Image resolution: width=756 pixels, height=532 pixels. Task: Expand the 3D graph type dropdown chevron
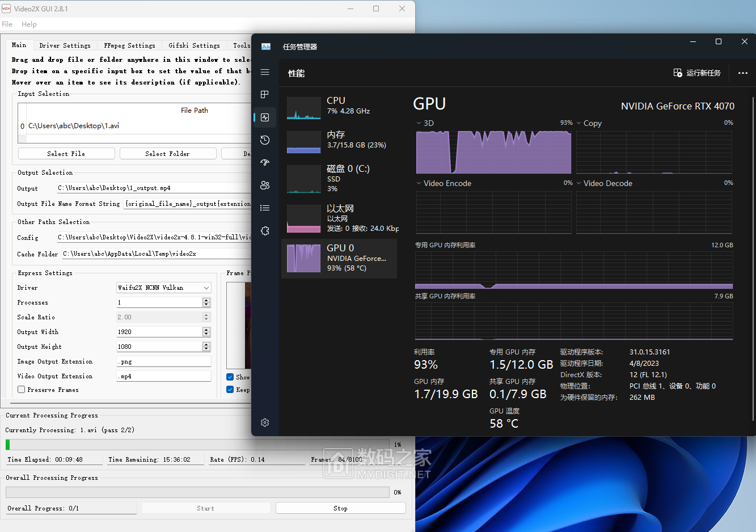click(419, 123)
